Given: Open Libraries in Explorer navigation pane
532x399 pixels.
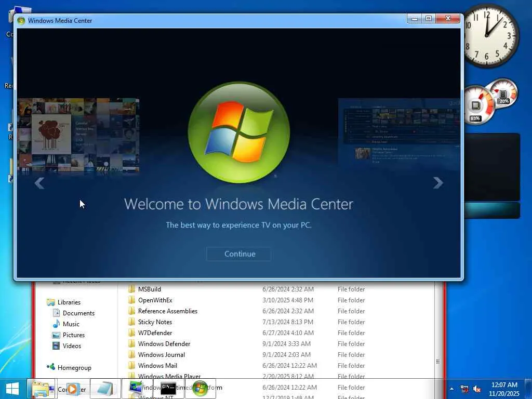Looking at the screenshot, I should (x=69, y=302).
